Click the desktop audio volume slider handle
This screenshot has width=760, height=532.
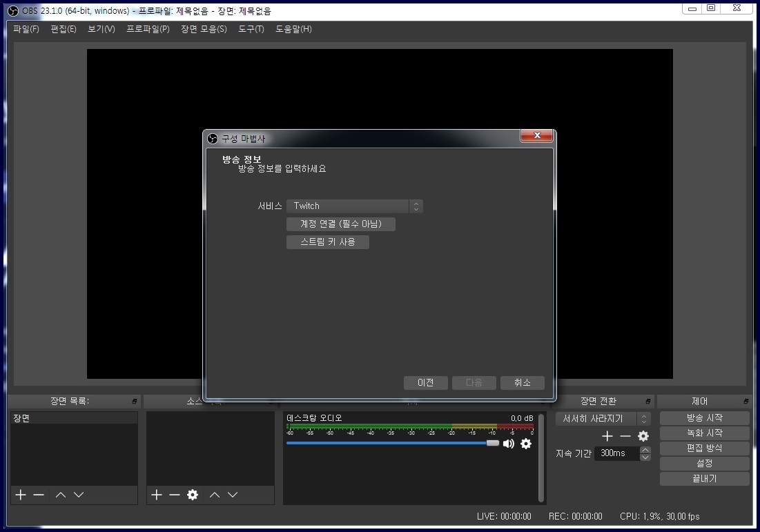[x=492, y=443]
